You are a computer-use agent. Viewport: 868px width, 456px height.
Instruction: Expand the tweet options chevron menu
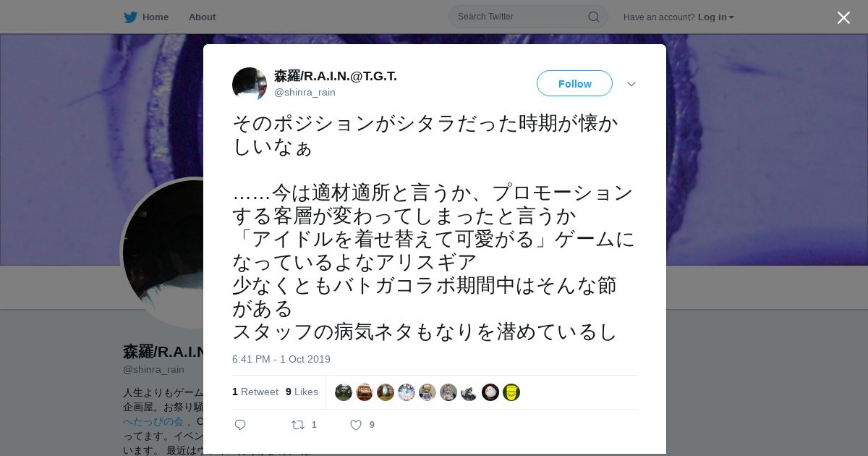(x=631, y=84)
